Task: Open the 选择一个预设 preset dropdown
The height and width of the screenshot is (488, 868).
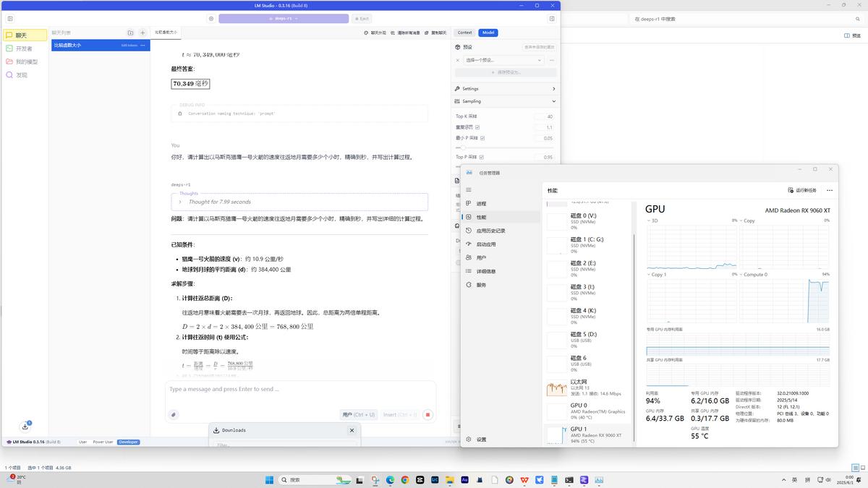Action: coord(503,60)
